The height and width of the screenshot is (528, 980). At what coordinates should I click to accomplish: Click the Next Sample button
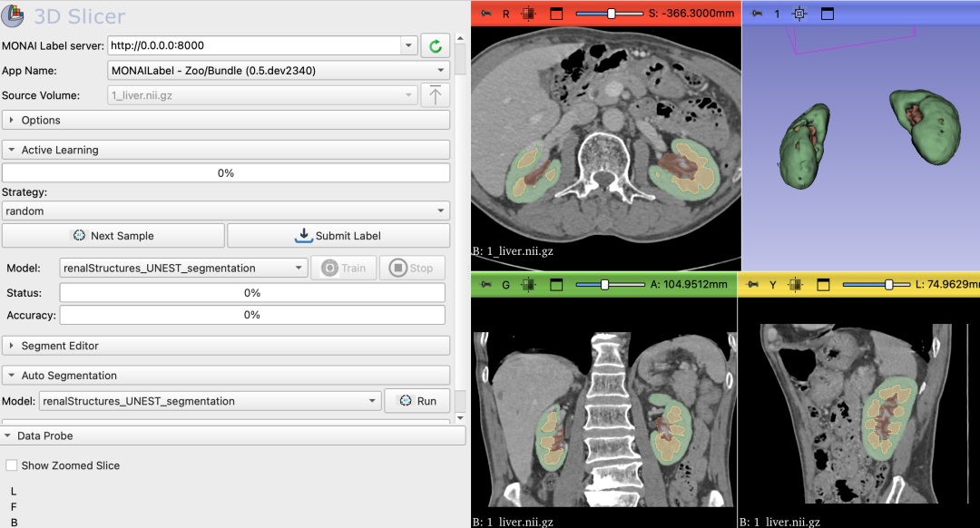click(x=113, y=236)
